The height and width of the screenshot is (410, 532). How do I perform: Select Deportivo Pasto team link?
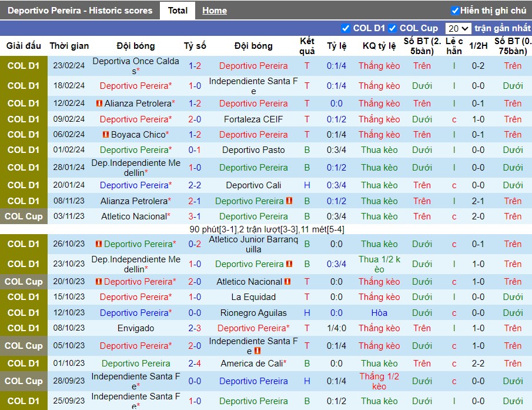tap(253, 149)
